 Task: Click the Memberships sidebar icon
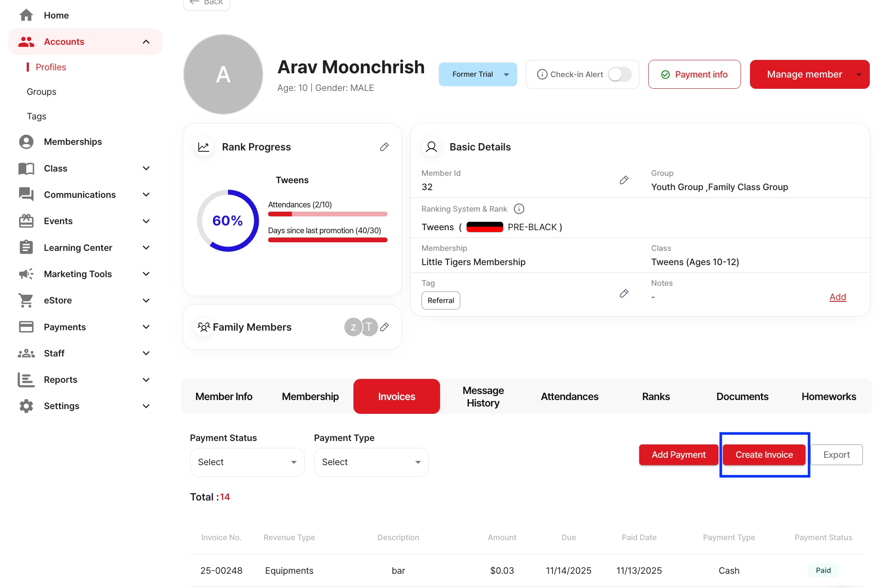coord(26,142)
